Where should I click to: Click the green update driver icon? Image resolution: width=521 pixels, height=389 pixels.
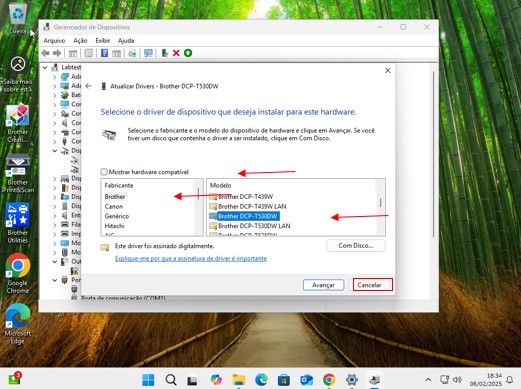tap(188, 53)
